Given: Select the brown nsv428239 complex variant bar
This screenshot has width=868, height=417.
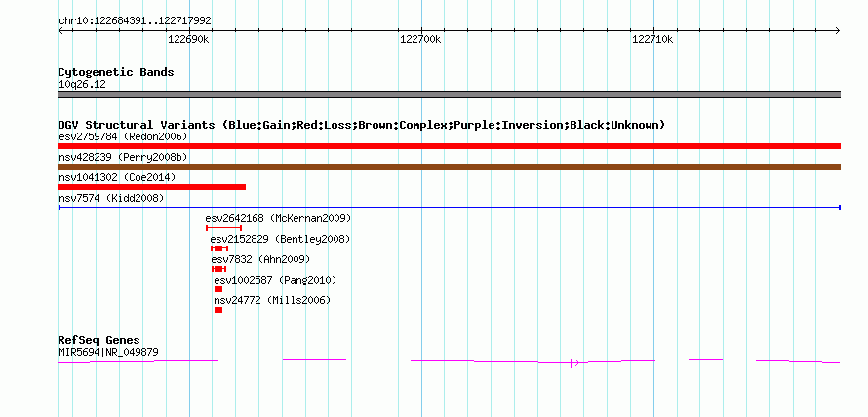Looking at the screenshot, I should [x=449, y=167].
